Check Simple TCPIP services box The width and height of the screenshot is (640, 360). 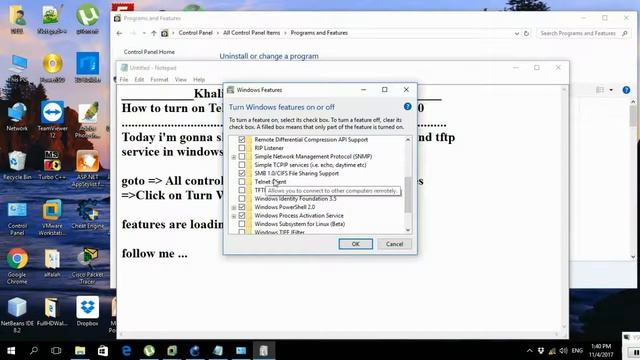(x=242, y=165)
